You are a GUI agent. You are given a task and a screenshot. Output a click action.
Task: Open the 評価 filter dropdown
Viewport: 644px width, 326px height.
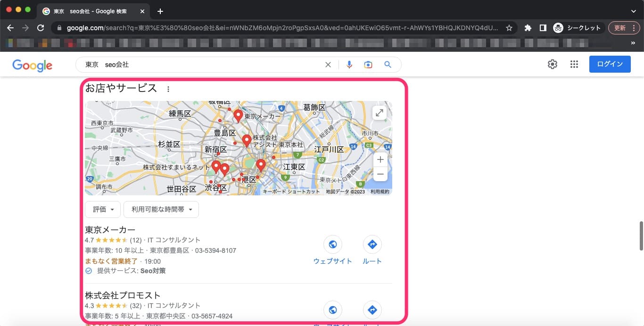(103, 209)
